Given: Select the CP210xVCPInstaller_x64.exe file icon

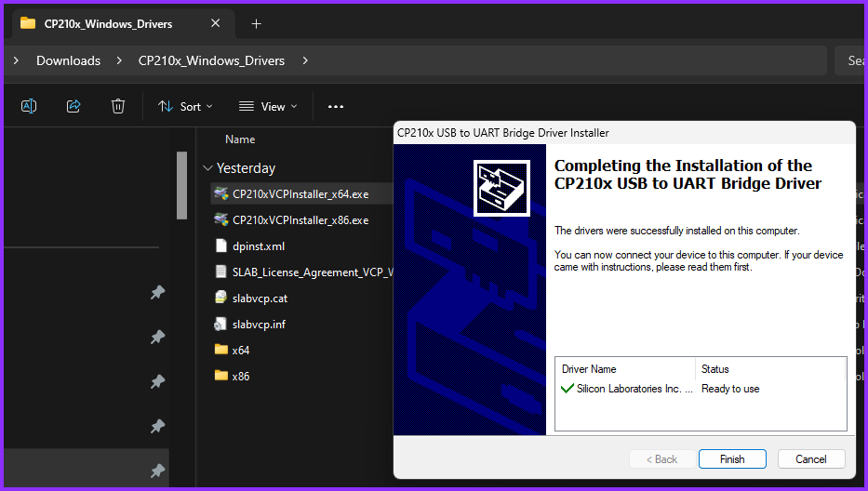Looking at the screenshot, I should click(x=220, y=194).
